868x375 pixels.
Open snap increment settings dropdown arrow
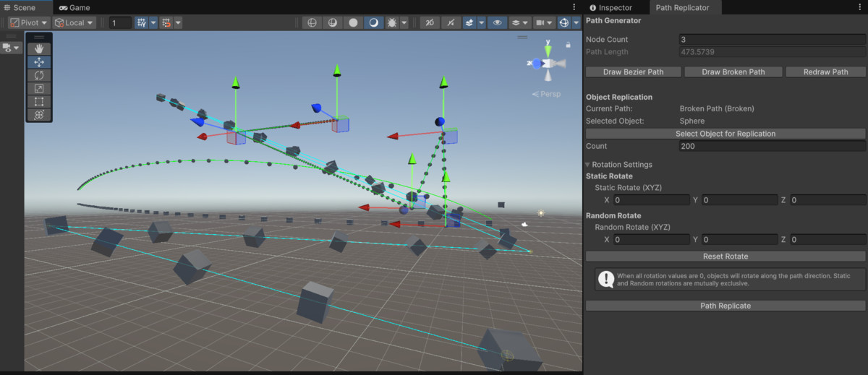coord(178,22)
